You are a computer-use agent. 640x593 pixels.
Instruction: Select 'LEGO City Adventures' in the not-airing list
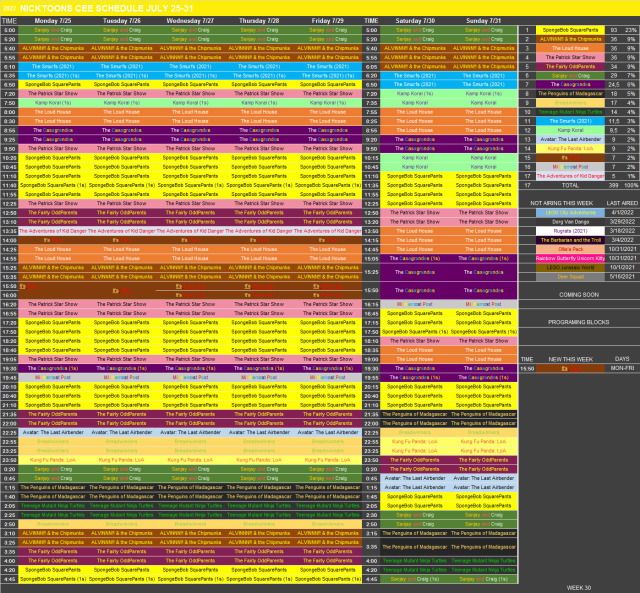[570, 213]
